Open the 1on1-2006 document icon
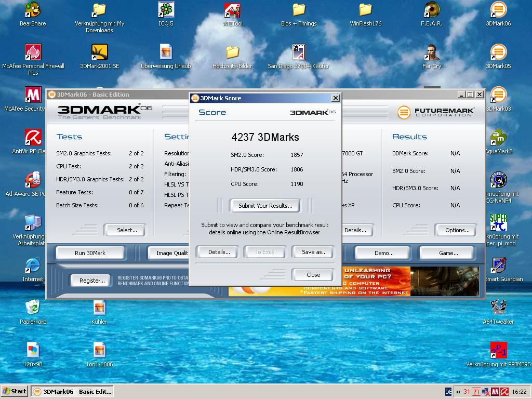Viewport: 532px width, 399px height. pos(99,351)
